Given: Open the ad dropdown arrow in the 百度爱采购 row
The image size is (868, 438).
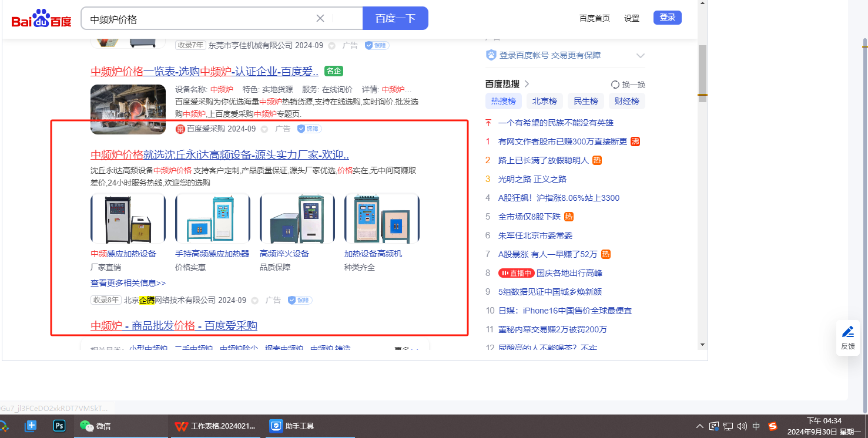Looking at the screenshot, I should point(264,129).
